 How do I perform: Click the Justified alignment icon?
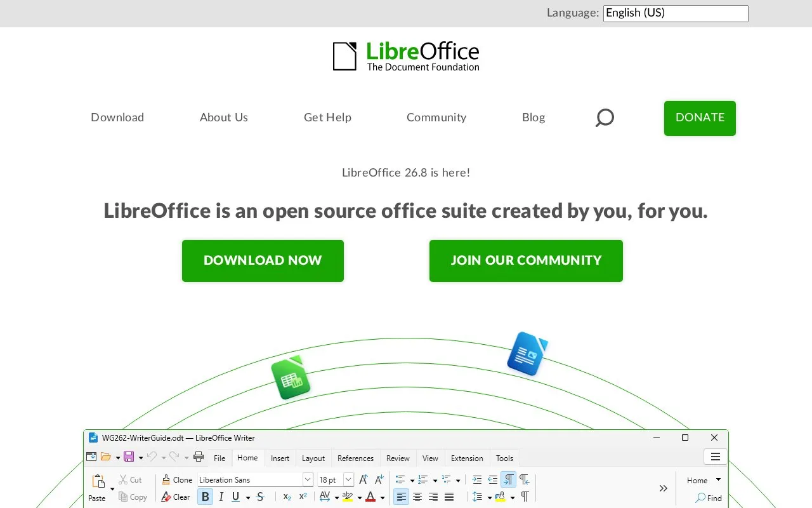[x=449, y=497]
